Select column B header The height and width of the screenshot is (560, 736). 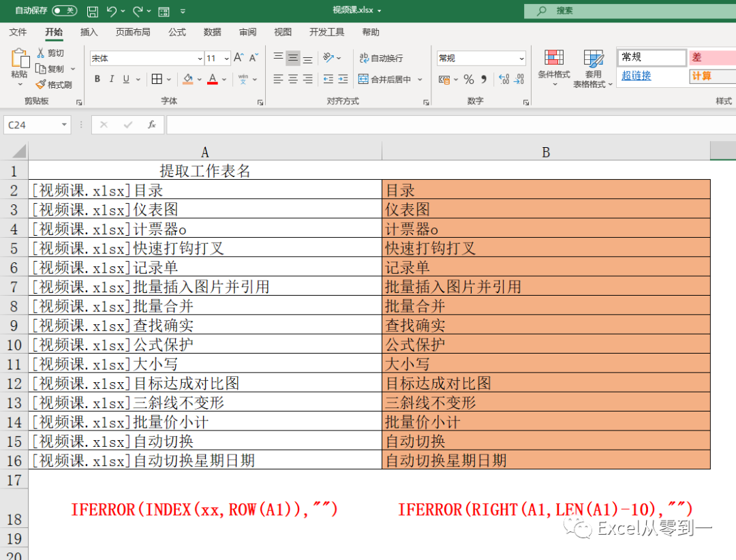point(546,152)
